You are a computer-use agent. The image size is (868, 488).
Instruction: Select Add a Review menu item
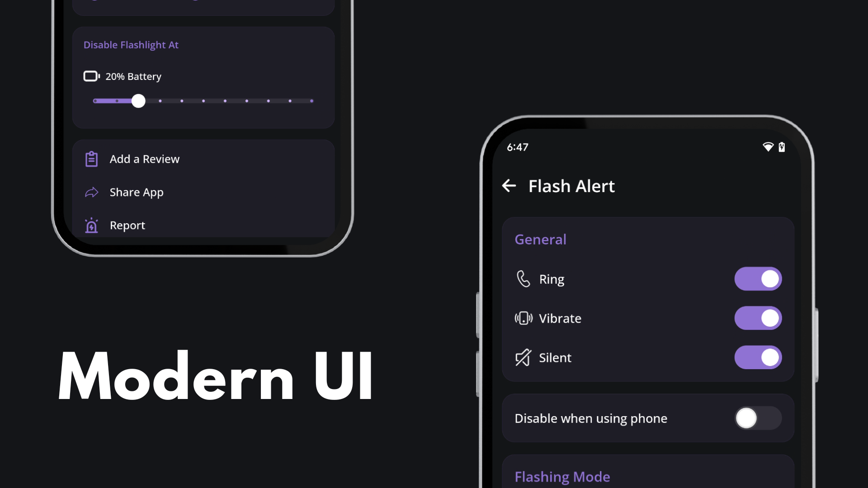[x=144, y=159]
